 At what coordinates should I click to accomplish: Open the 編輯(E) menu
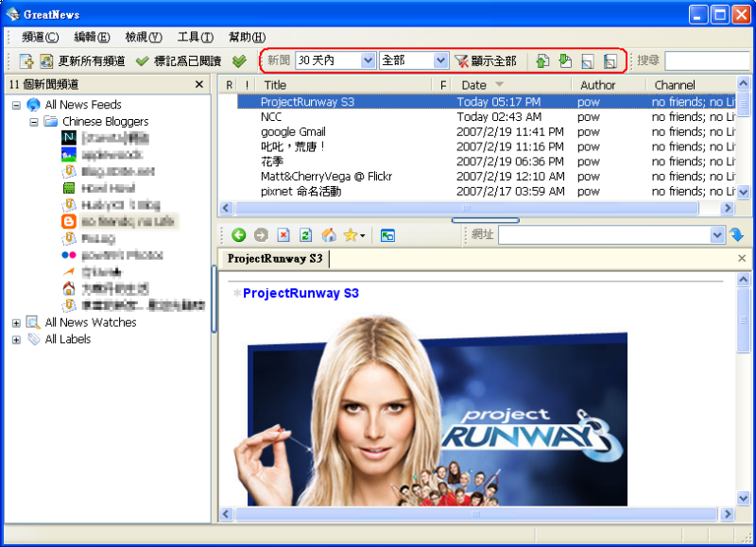tap(92, 37)
